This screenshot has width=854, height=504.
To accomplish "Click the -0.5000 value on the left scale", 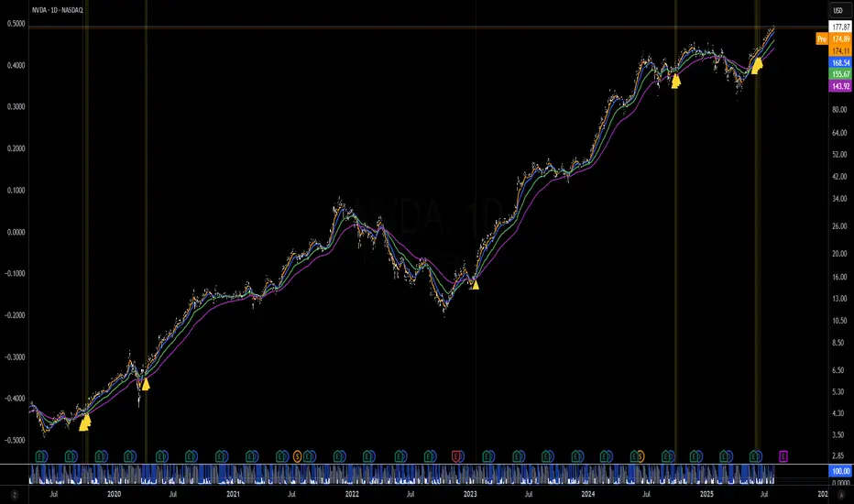I will [15, 440].
